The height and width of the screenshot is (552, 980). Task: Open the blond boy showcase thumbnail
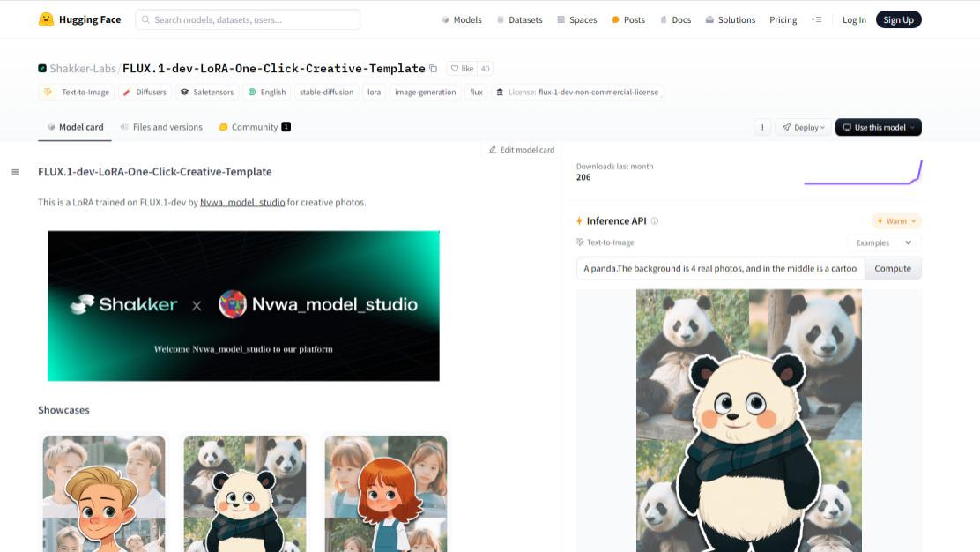(104, 494)
